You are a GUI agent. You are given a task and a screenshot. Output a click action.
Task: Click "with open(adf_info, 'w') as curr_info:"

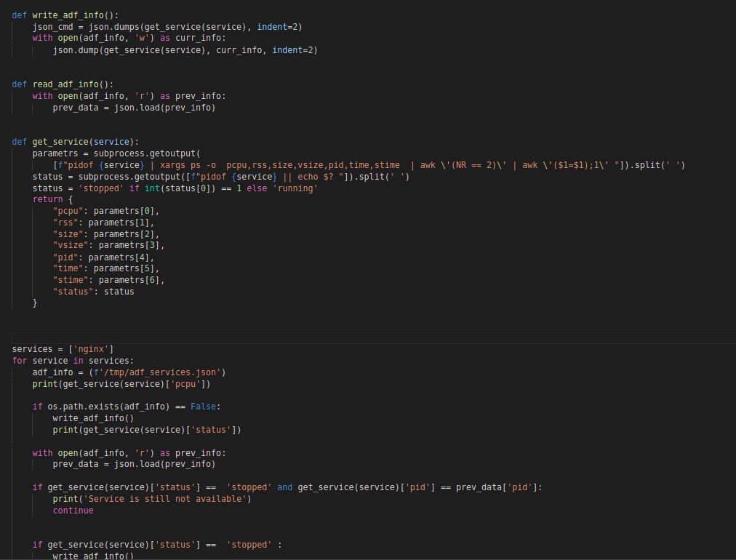[129, 38]
